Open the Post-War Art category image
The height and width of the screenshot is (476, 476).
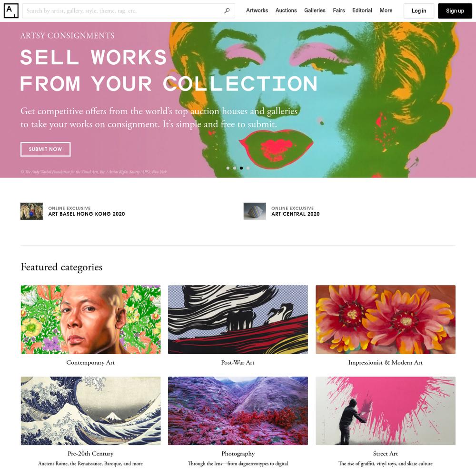pyautogui.click(x=238, y=320)
